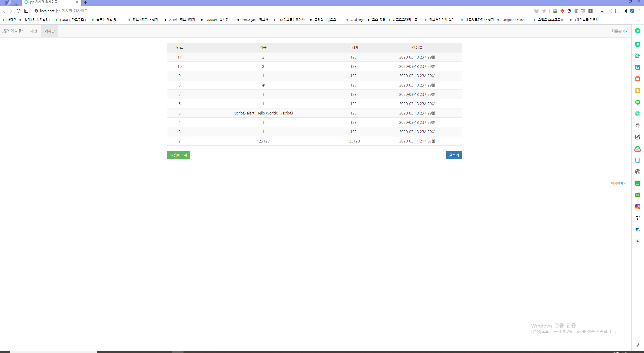Click the floating 네이버페이 label
The width and height of the screenshot is (644, 353).
[619, 183]
